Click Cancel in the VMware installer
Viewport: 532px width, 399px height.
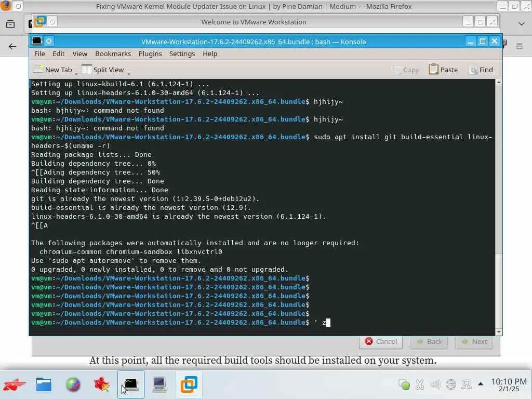coord(381,342)
